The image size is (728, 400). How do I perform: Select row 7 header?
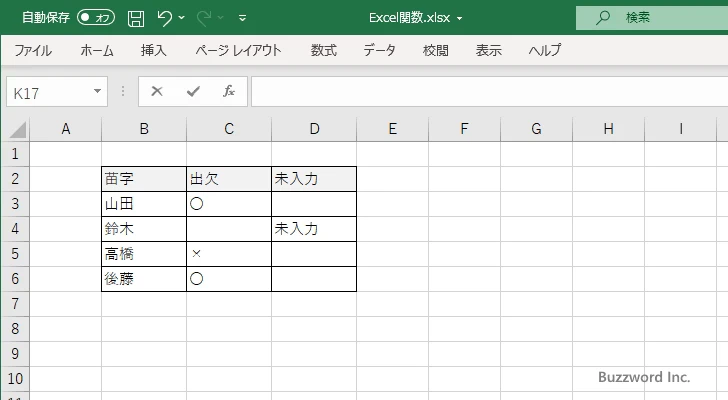click(15, 304)
